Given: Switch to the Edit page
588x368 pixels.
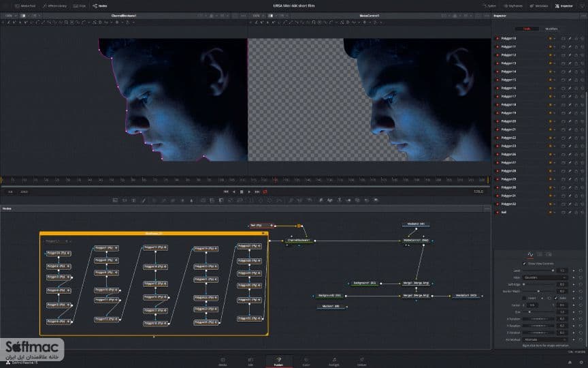Looking at the screenshot, I should 250,362.
